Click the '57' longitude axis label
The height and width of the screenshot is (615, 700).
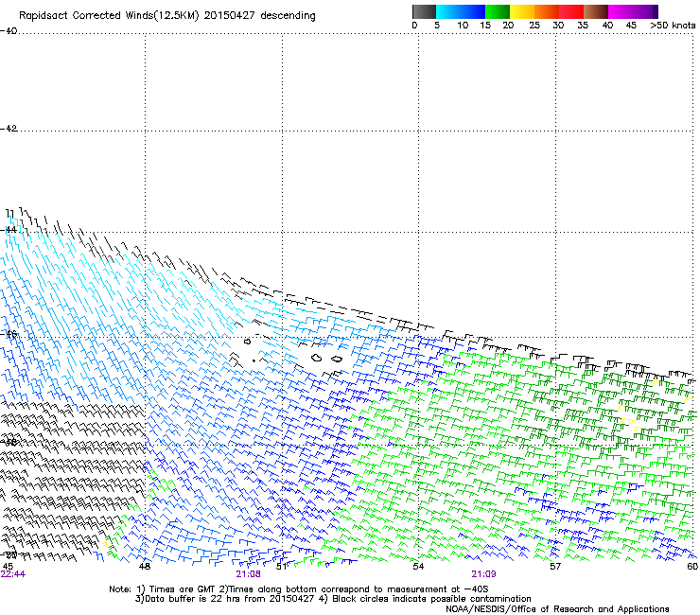tap(555, 567)
